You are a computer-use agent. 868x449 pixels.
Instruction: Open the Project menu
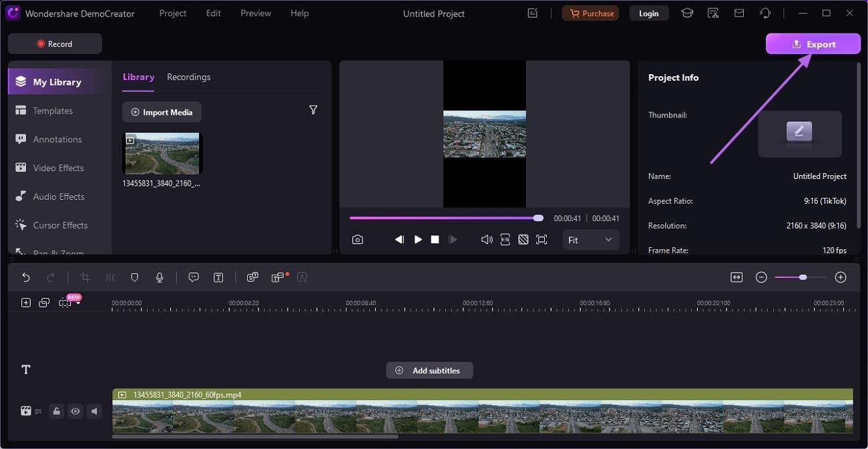point(173,13)
